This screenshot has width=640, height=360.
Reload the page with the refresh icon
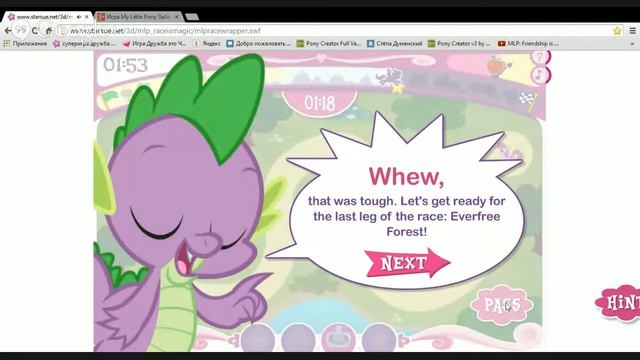point(35,31)
